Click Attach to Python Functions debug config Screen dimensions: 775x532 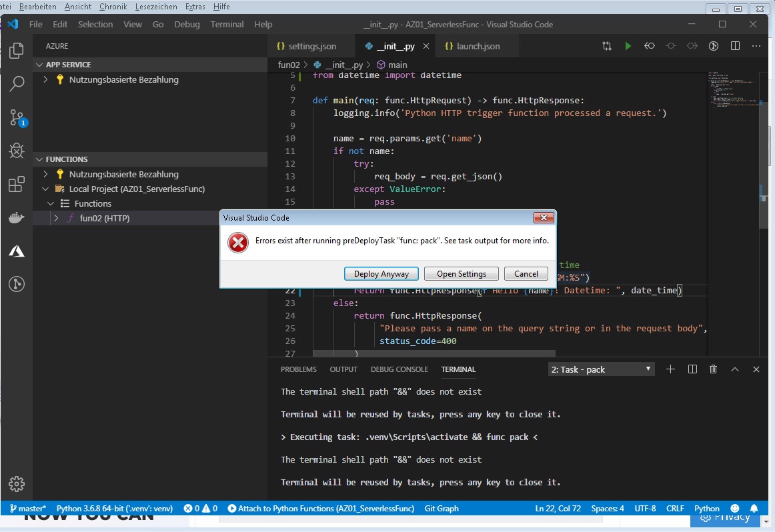pos(321,508)
